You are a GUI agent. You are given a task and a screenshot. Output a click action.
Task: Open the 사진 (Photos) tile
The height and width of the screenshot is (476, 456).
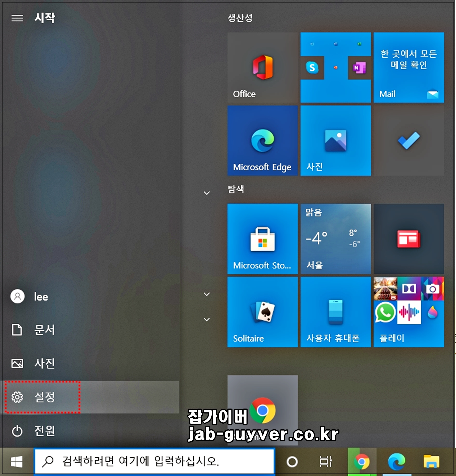pyautogui.click(x=335, y=141)
